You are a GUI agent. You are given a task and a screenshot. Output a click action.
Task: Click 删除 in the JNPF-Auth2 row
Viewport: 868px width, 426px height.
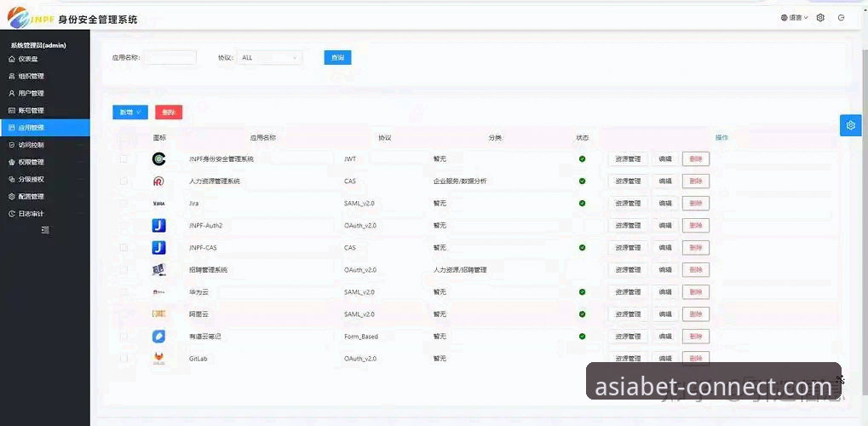696,226
